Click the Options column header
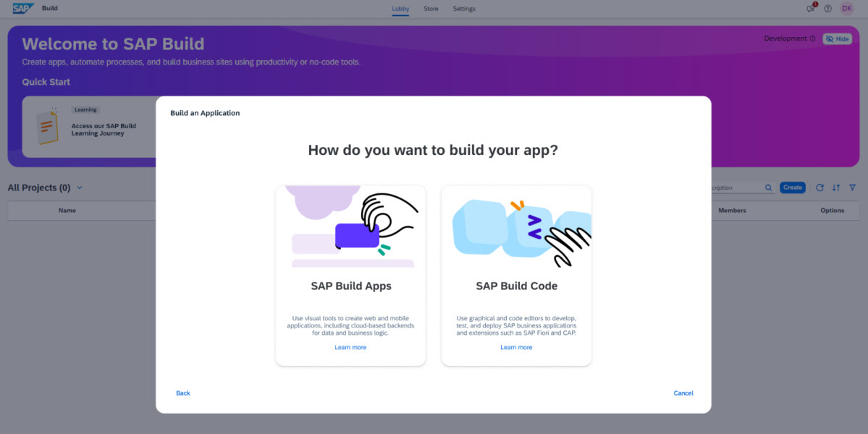The height and width of the screenshot is (434, 868). click(832, 211)
